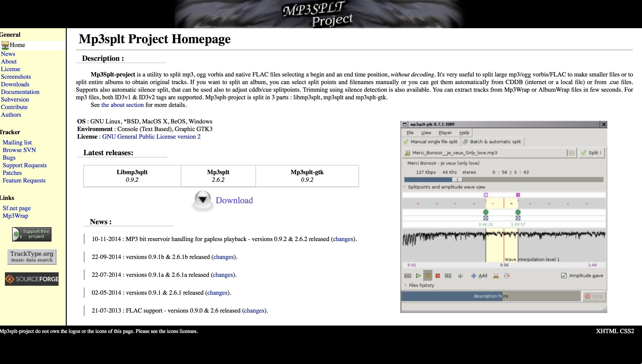This screenshot has width=642, height=364.
Task: Click the volume speaker icon
Action: [460, 276]
